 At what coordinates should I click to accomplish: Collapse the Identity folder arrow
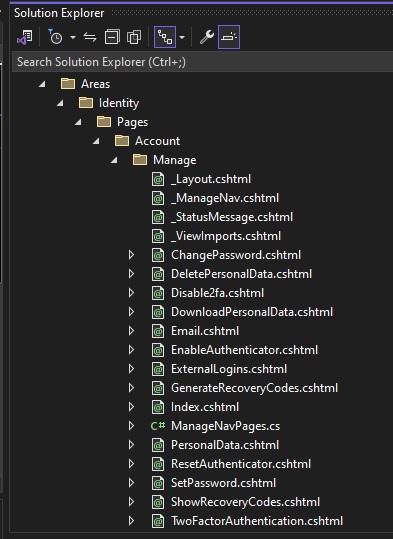(x=60, y=103)
